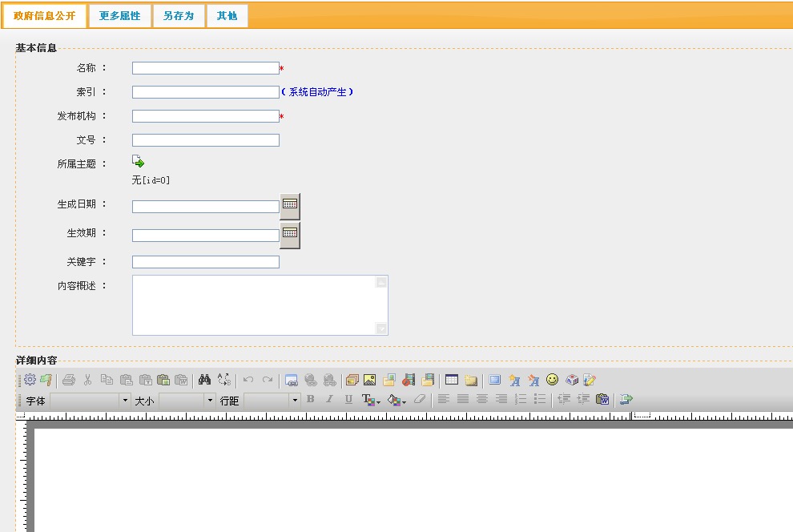Open calendar picker for 生效期
This screenshot has width=793, height=532.
pyautogui.click(x=290, y=234)
